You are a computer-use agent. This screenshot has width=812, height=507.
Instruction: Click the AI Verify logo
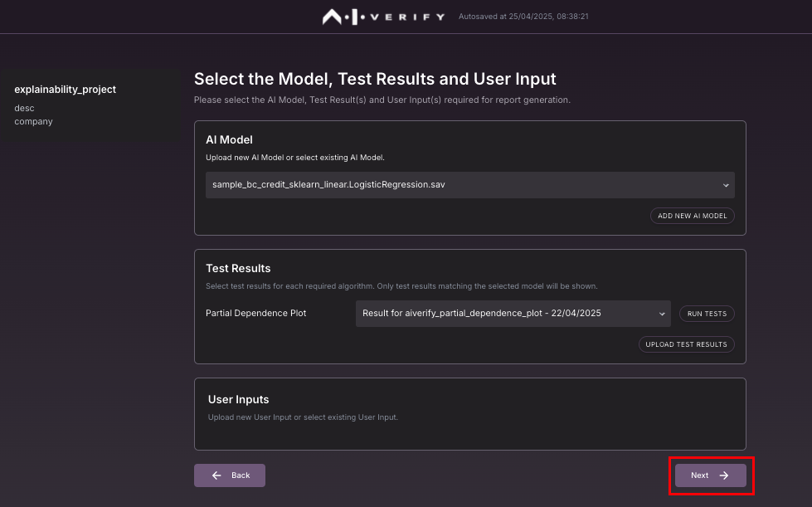click(383, 17)
